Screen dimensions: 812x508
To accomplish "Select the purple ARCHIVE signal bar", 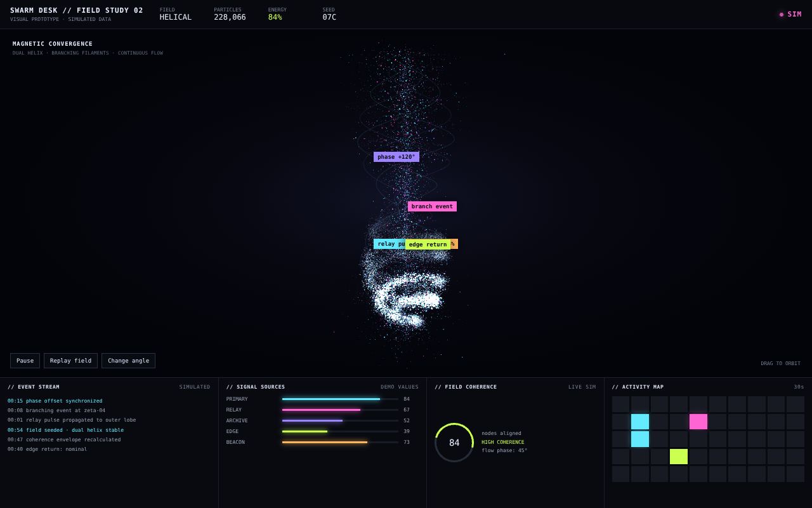I will [x=340, y=421].
